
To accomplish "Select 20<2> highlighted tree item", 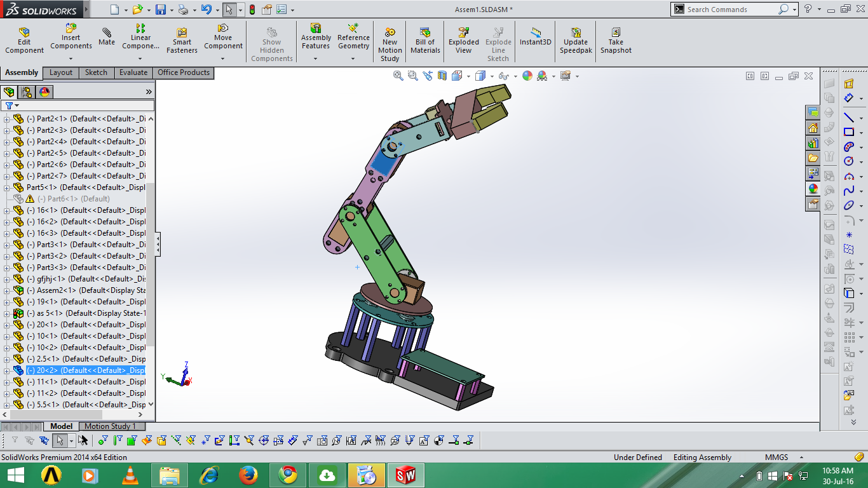I will [x=86, y=370].
